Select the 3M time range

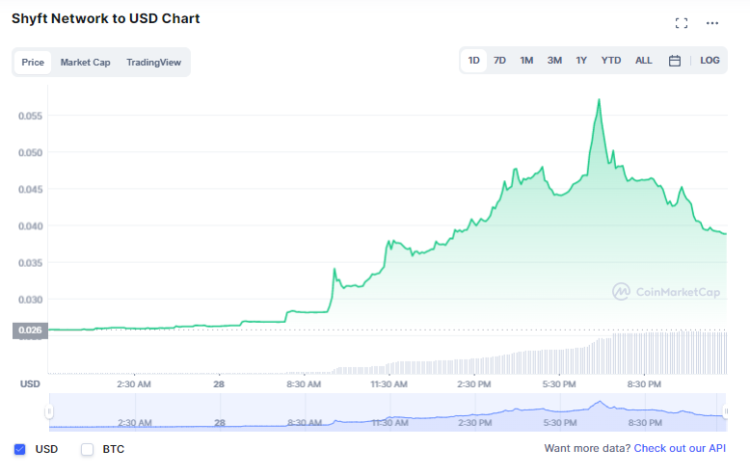coord(554,60)
